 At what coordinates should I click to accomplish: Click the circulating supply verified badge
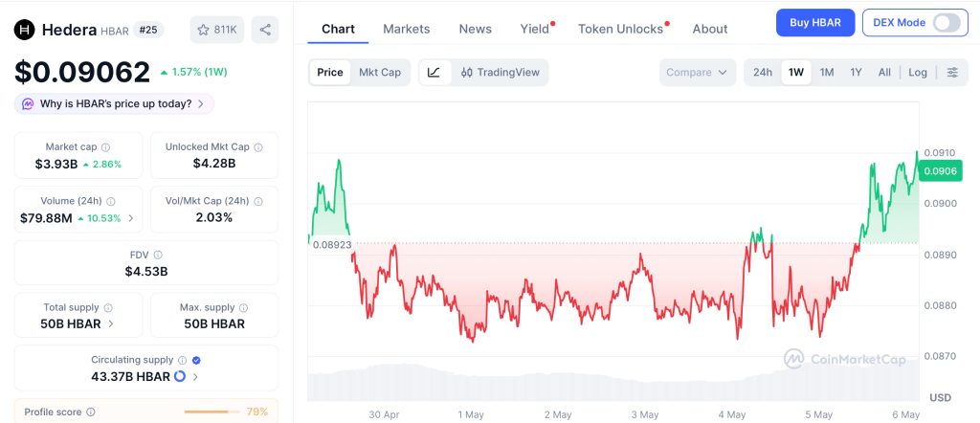(x=196, y=360)
